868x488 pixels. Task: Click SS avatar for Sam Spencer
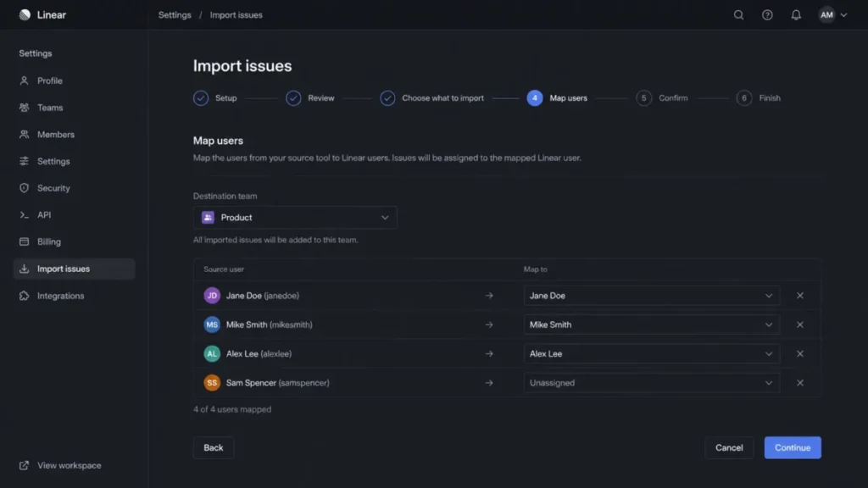tap(212, 383)
